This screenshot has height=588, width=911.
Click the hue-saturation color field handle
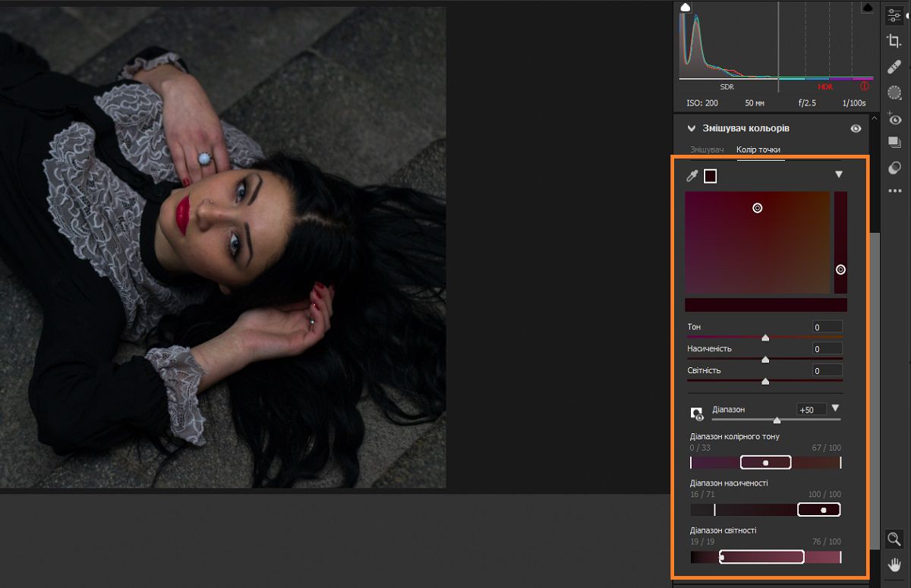(758, 208)
